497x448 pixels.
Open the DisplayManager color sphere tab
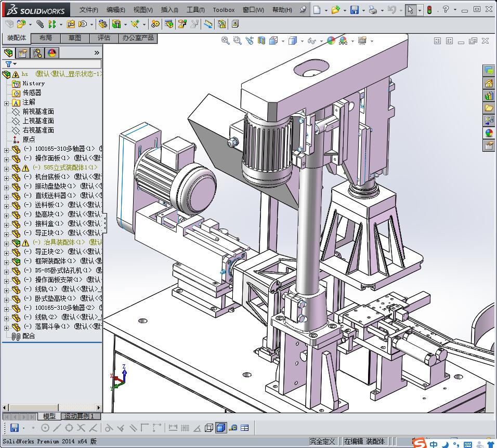point(51,53)
